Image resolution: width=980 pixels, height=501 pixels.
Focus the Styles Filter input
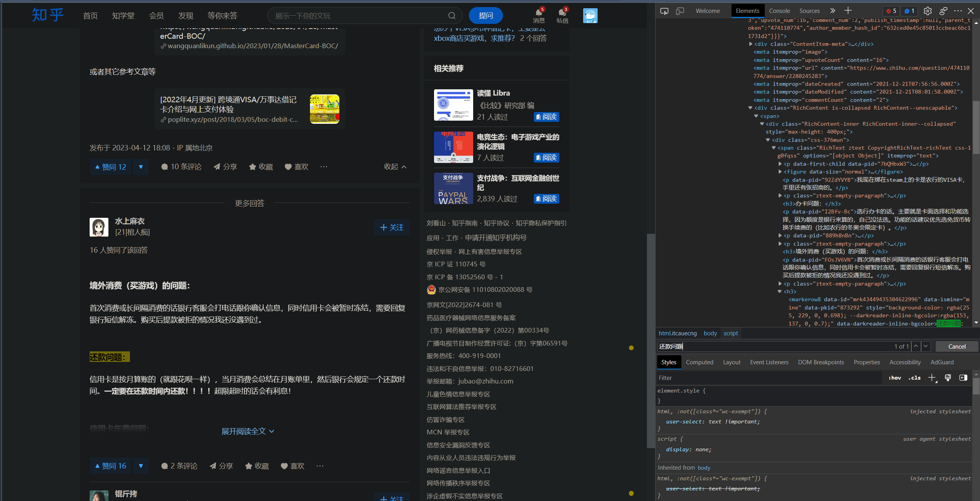click(769, 378)
